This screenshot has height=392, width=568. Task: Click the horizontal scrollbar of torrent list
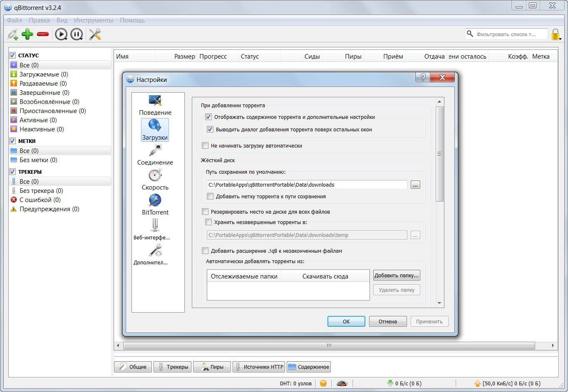pyautogui.click(x=329, y=345)
